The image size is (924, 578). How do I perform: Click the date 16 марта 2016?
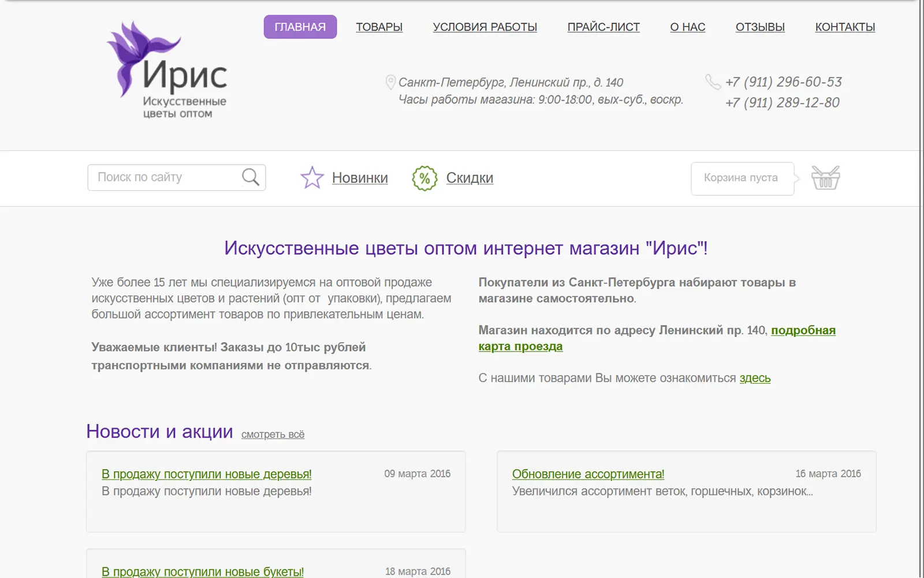[828, 474]
